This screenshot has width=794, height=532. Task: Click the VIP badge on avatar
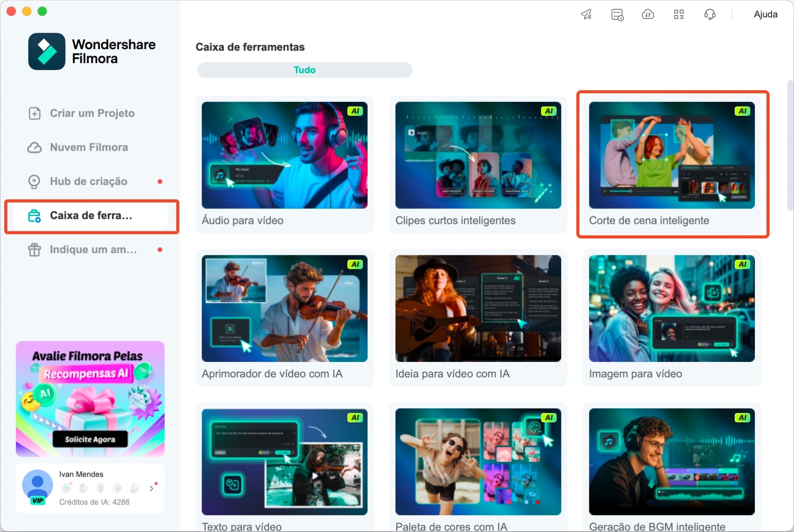(x=38, y=500)
